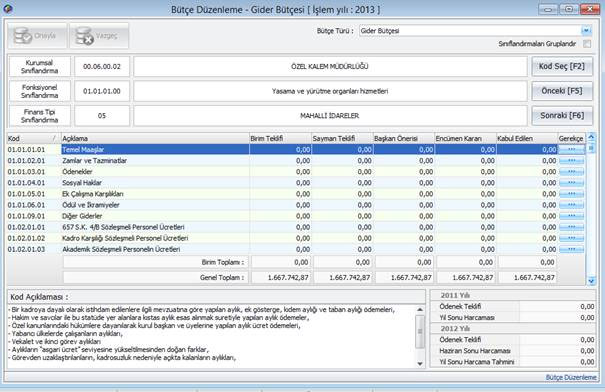
Task: Click the Kod Açıklaması scrollbar thumb
Action: click(x=420, y=331)
